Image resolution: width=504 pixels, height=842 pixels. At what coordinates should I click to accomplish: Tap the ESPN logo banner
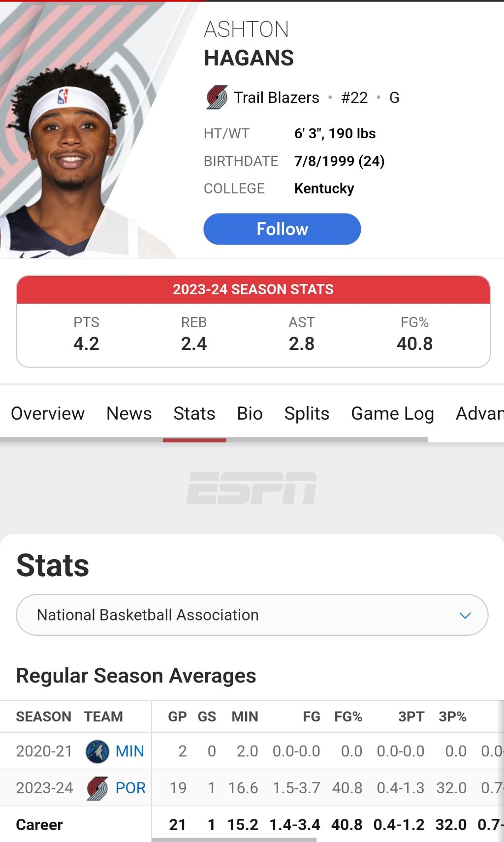pyautogui.click(x=252, y=488)
